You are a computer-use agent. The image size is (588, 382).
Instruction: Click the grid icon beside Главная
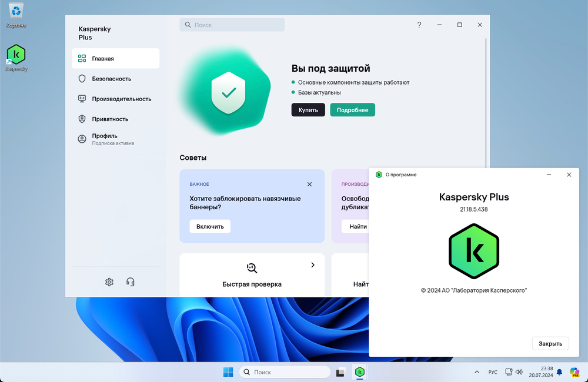click(82, 58)
